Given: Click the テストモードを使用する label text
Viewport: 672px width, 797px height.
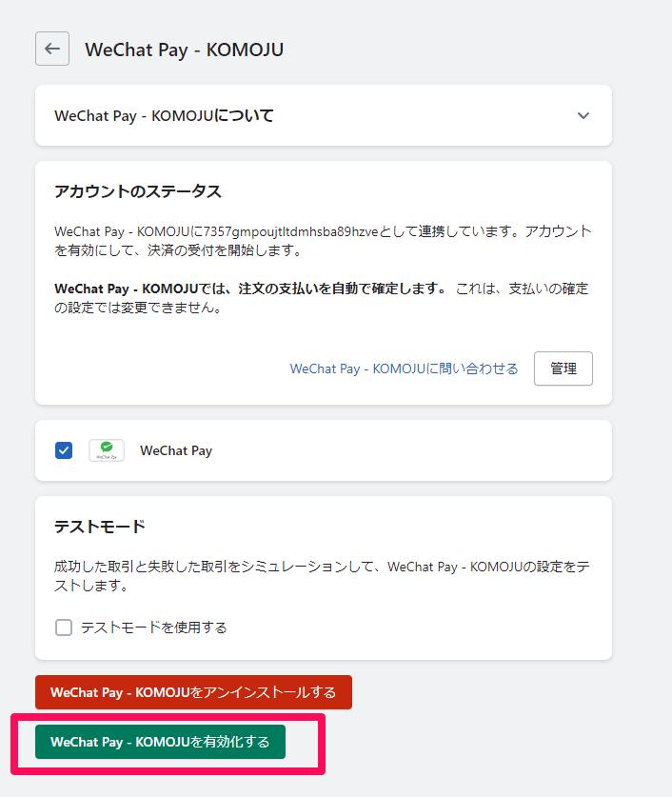Looking at the screenshot, I should (154, 628).
